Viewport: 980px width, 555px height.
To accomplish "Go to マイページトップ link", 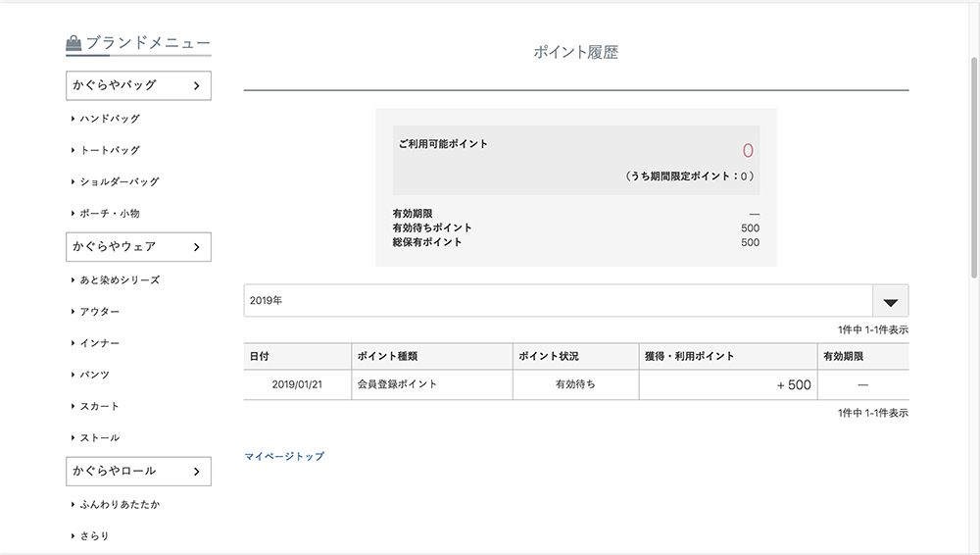I will click(x=284, y=456).
